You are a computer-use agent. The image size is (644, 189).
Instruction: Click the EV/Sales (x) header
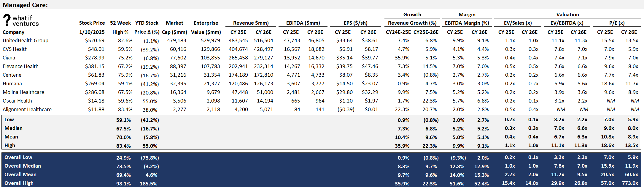pos(518,23)
